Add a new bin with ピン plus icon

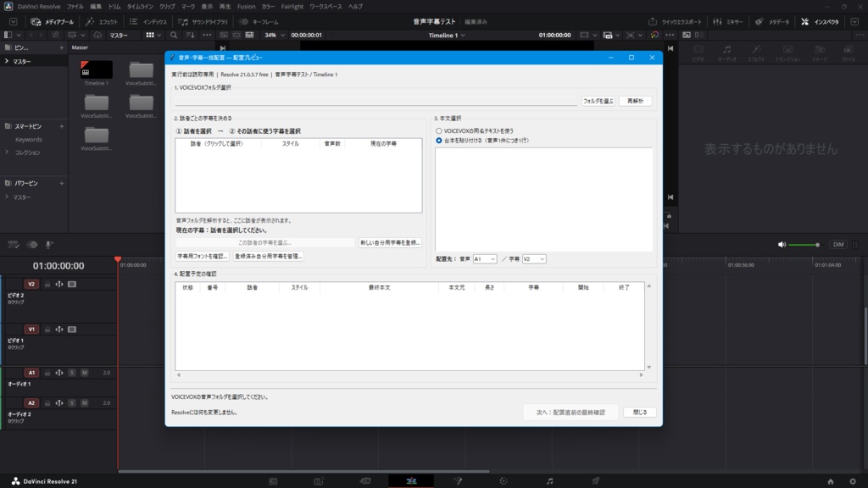[x=61, y=47]
